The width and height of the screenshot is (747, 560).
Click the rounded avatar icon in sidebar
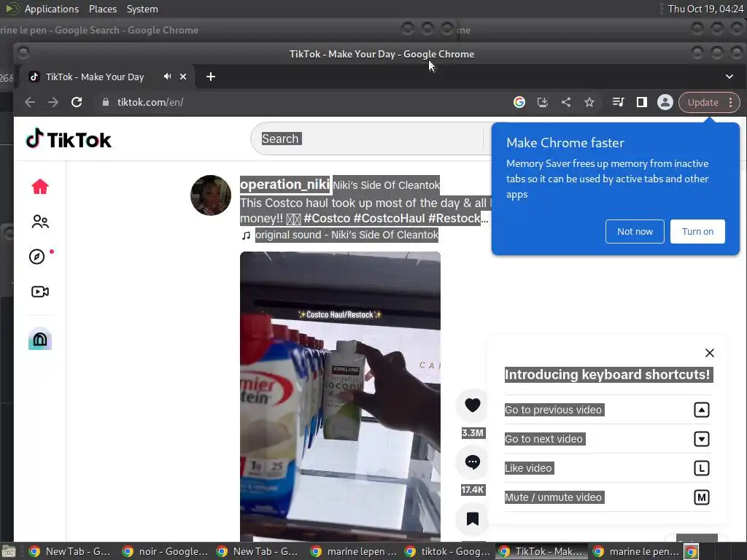[40, 338]
